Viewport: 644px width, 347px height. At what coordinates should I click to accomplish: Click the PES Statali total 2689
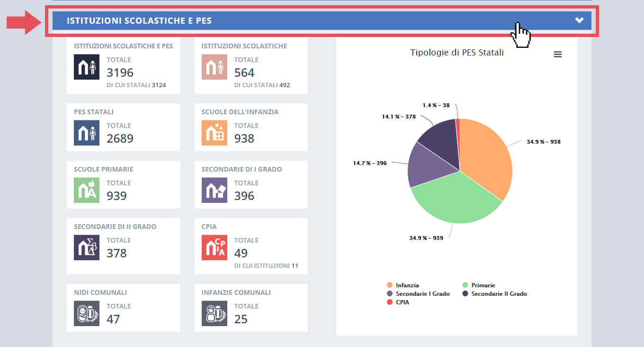(120, 138)
